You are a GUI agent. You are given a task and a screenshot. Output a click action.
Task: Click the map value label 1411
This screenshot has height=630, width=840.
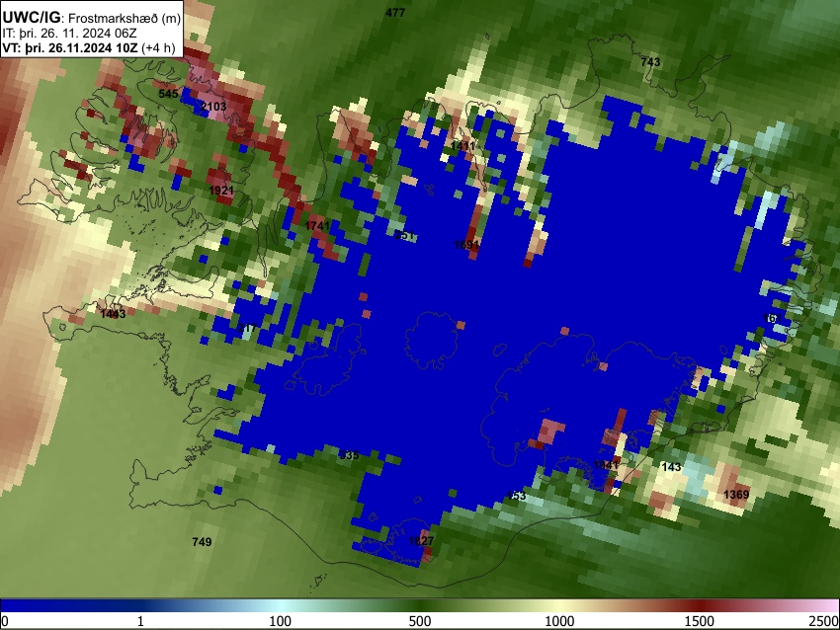click(462, 145)
